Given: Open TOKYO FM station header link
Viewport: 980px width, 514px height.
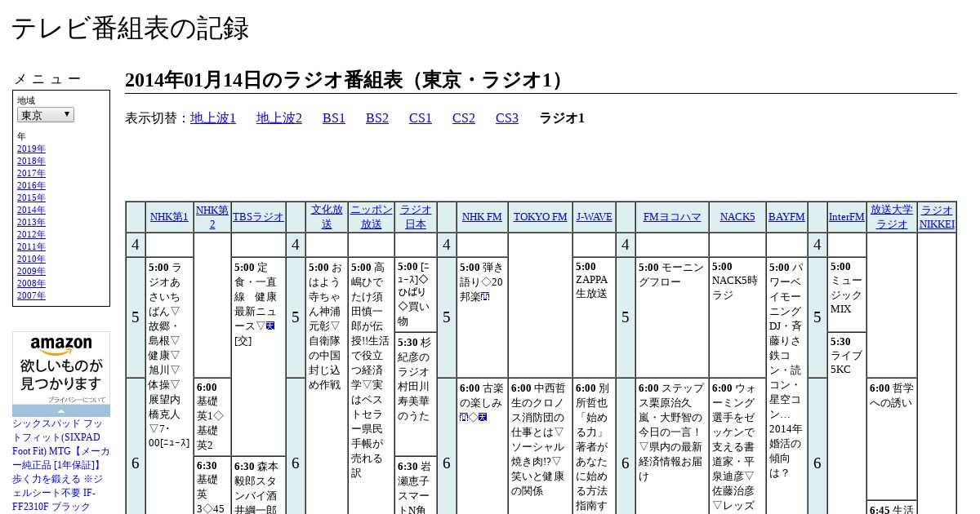Looking at the screenshot, I should [x=540, y=217].
